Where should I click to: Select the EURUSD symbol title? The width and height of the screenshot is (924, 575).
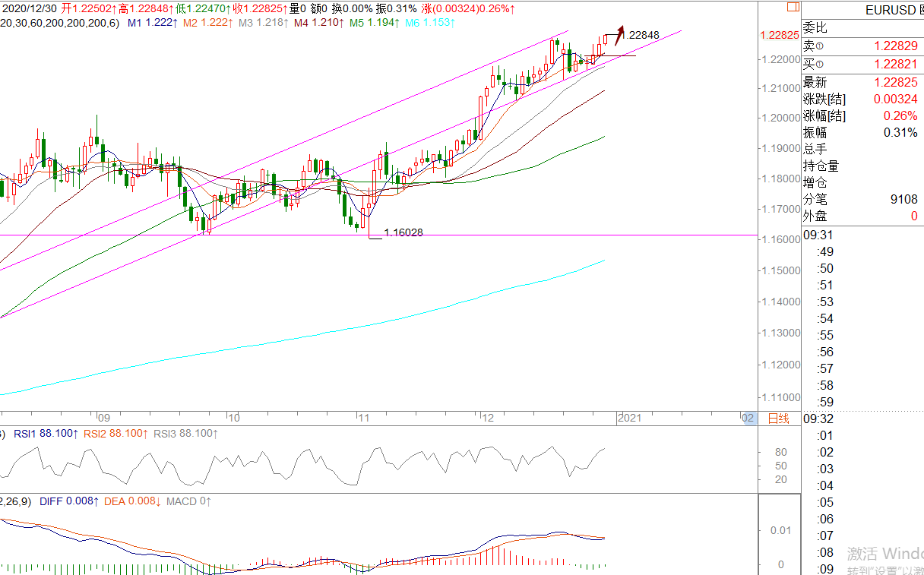890,10
